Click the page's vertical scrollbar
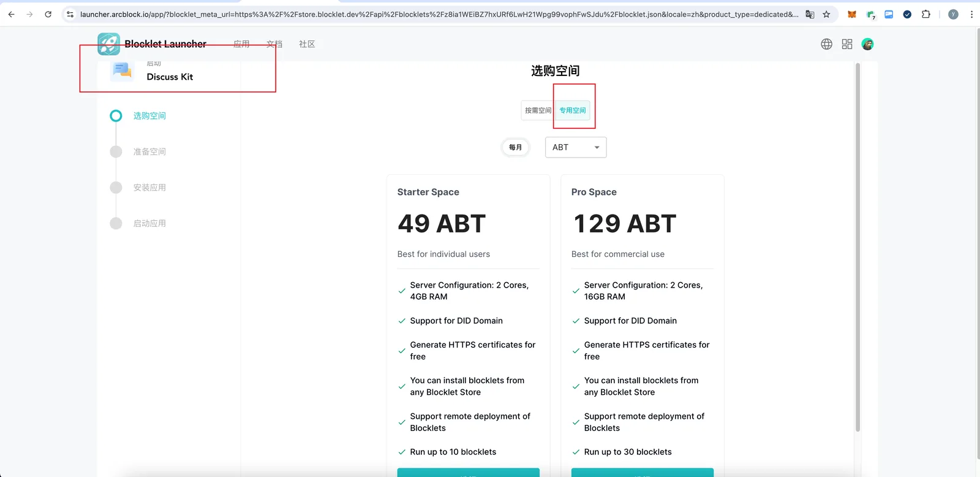The height and width of the screenshot is (477, 980). (858, 246)
